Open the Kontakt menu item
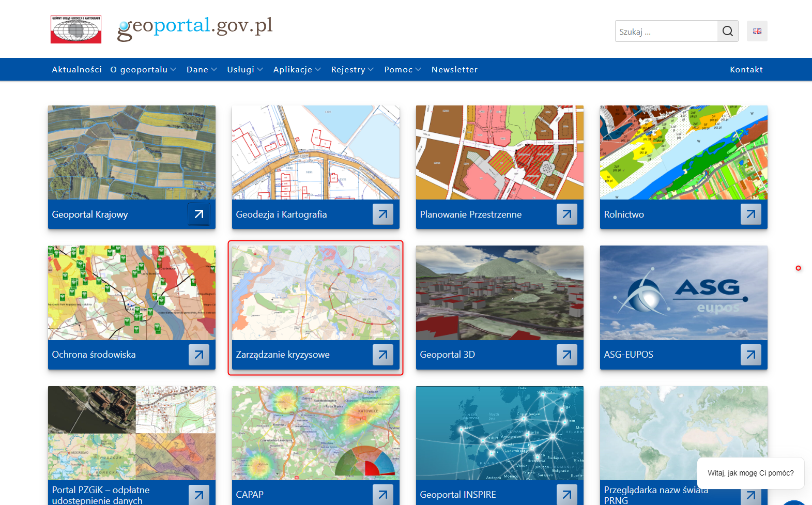Viewport: 812px width, 505px height. [746, 69]
